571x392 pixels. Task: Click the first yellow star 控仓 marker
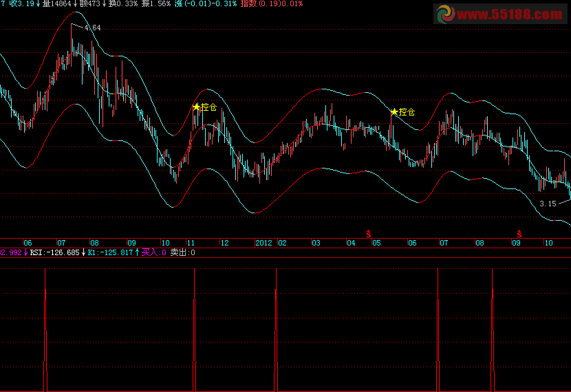(196, 107)
